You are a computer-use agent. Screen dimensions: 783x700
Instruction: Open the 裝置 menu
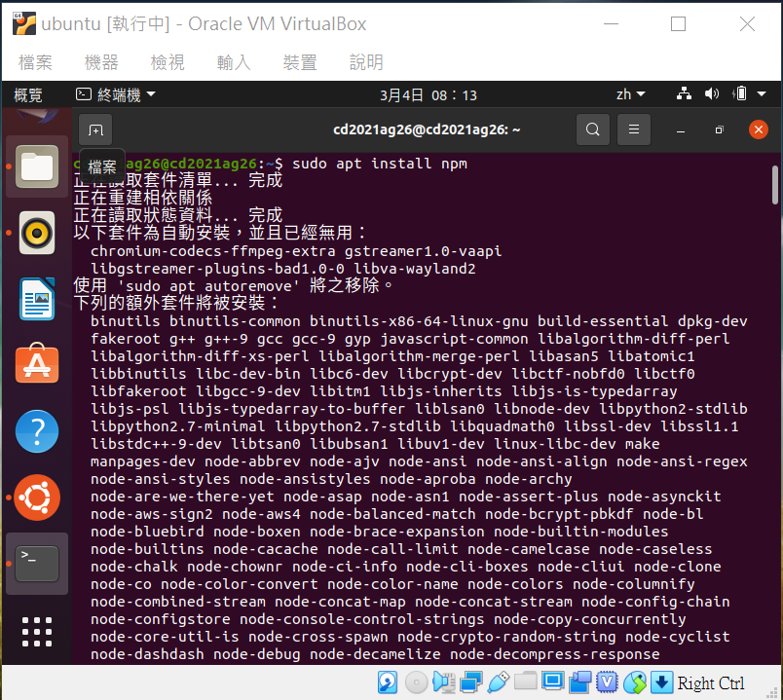point(300,62)
